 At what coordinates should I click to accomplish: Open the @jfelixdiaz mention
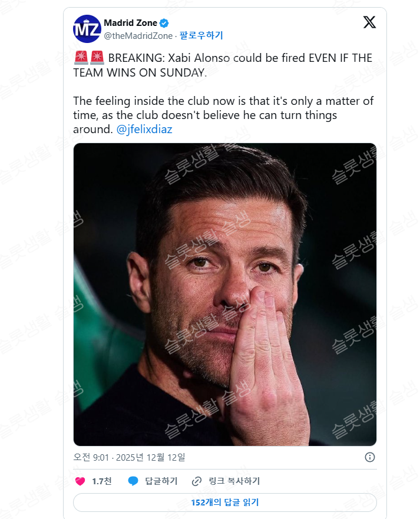[144, 129]
